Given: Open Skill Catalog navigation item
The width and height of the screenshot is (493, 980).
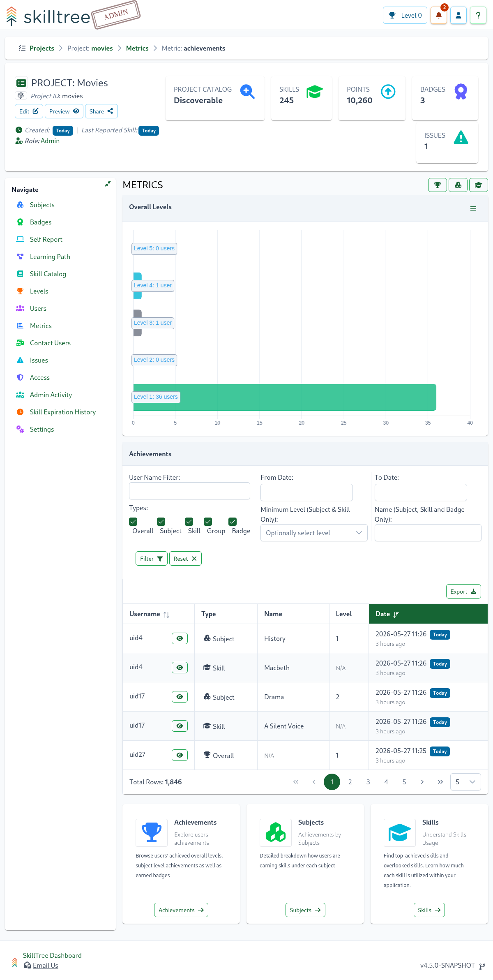Looking at the screenshot, I should click(48, 274).
